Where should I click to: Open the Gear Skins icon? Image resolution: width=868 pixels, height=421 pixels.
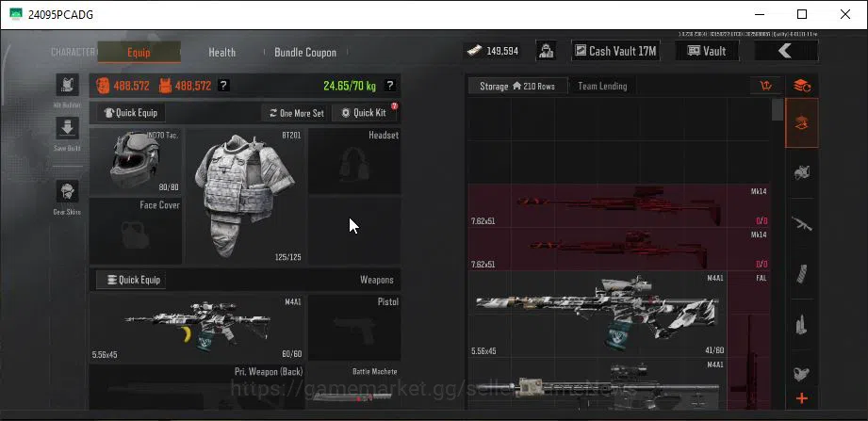click(67, 191)
